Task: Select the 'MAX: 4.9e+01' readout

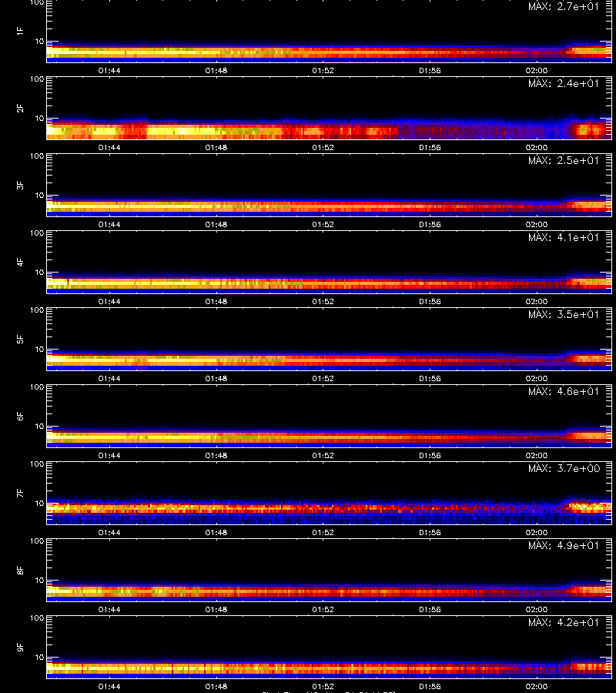Action: (564, 545)
